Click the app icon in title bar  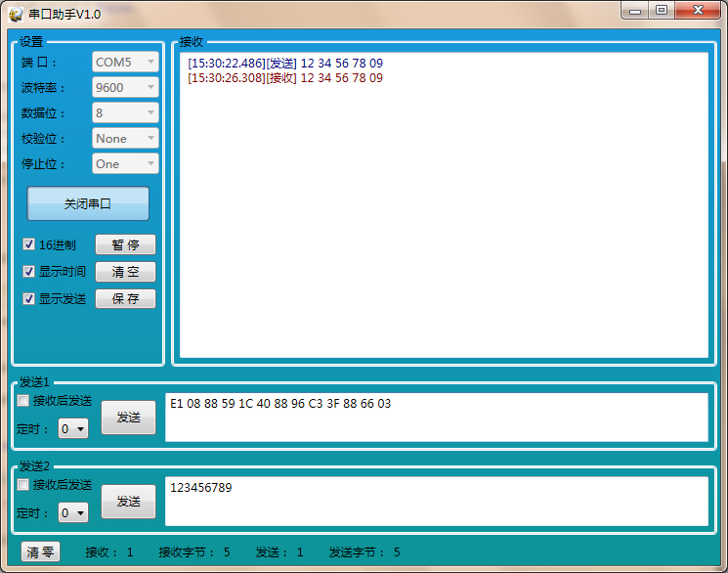16,14
